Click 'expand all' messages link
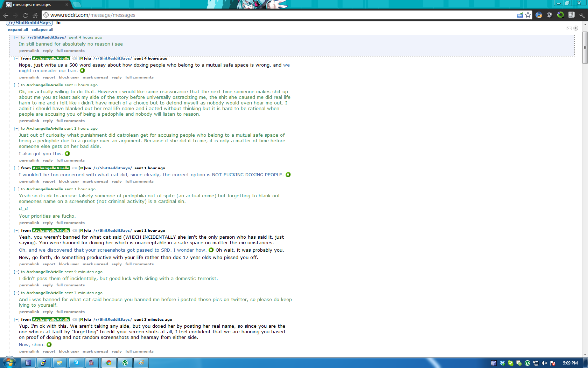 [18, 30]
